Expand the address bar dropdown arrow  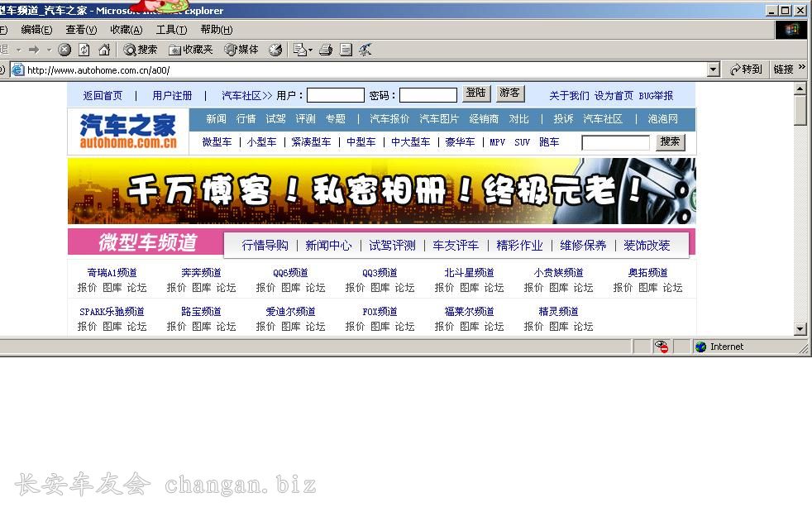[x=714, y=69]
